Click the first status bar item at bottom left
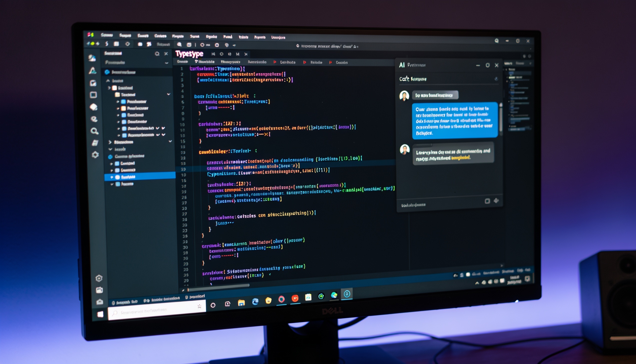This screenshot has width=636, height=364. (124, 302)
